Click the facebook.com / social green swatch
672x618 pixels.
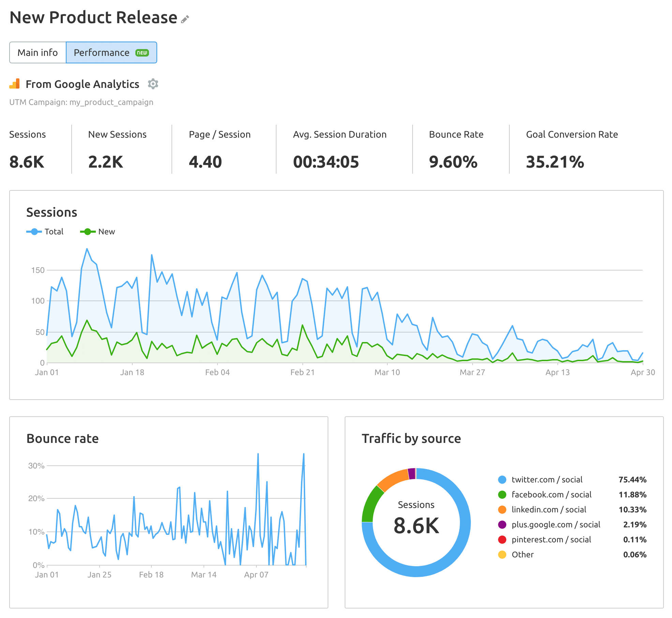[502, 495]
